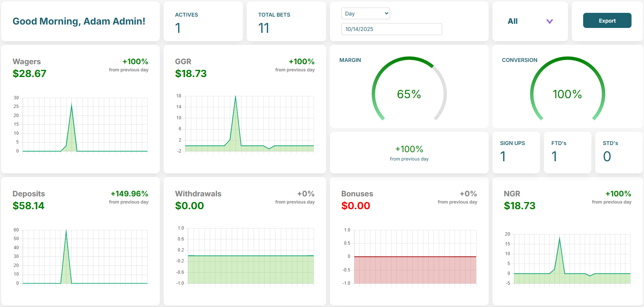Viewport: 644px width, 307px height.
Task: Select the Actives count card
Action: (x=203, y=22)
